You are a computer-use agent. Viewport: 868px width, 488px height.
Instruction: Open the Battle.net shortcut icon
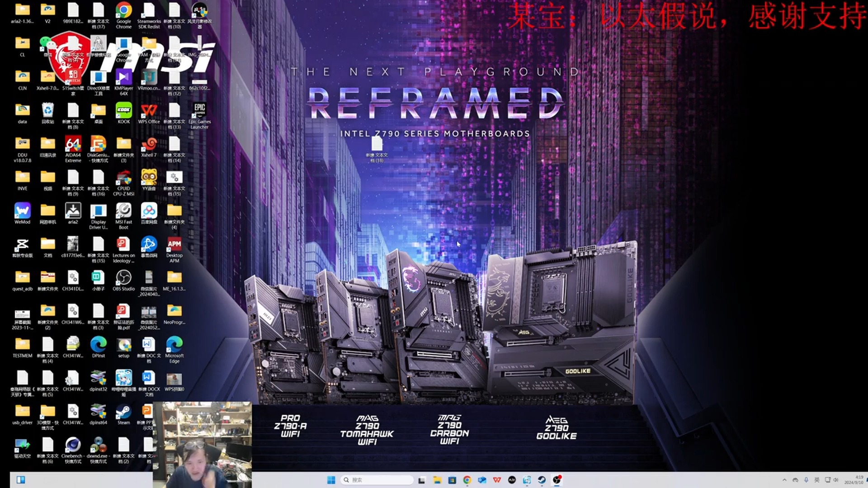149,247
